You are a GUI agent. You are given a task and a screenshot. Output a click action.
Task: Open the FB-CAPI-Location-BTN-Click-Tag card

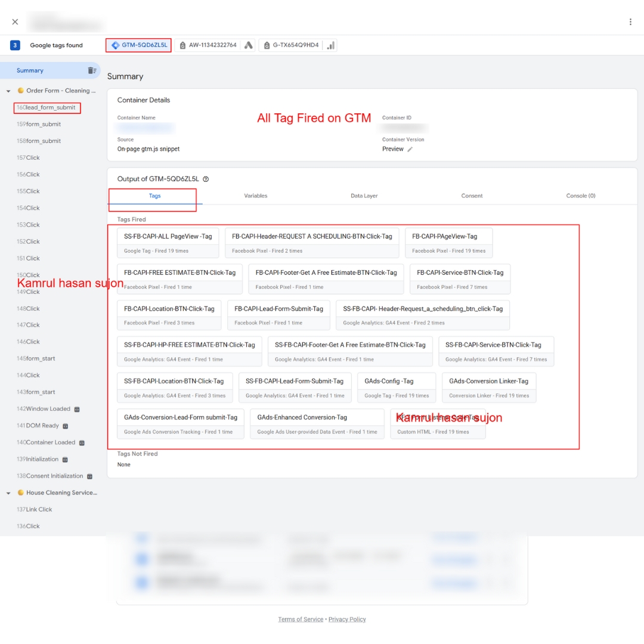169,315
